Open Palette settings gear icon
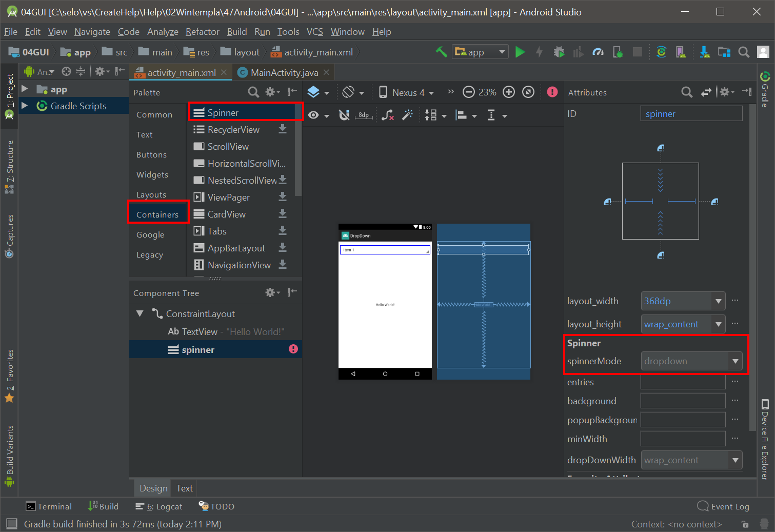 (272, 92)
